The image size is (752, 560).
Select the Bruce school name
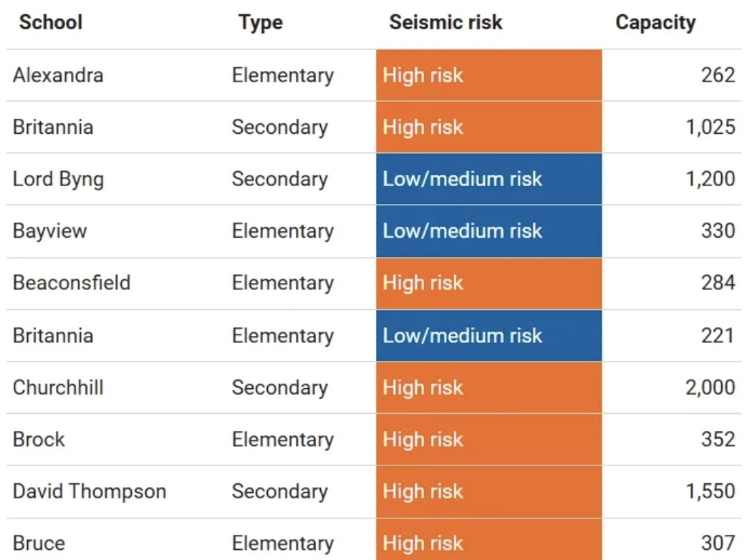[x=39, y=544]
